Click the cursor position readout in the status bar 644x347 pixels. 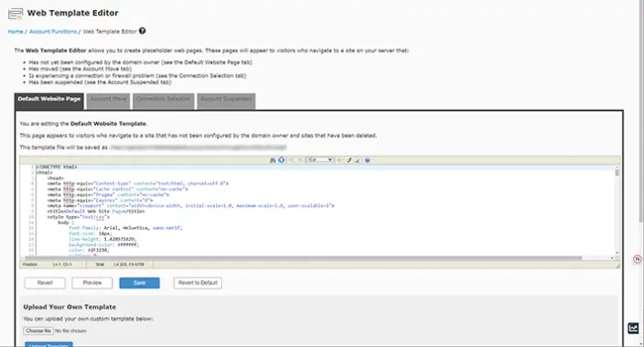(62, 265)
